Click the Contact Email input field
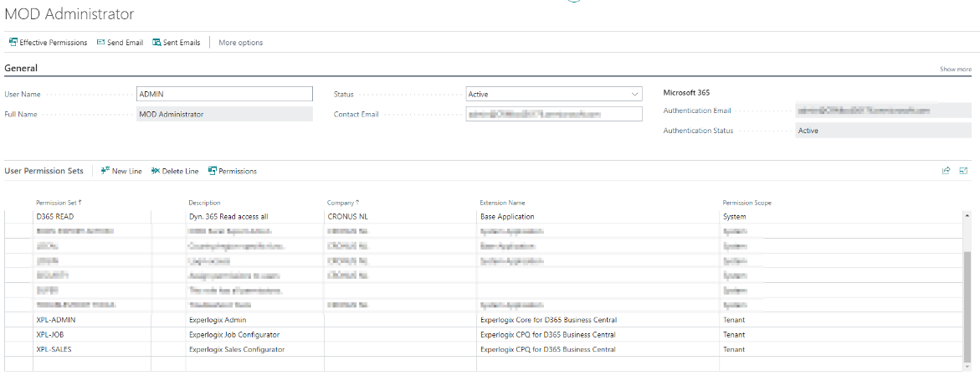Viewport: 980px width, 376px height. tap(554, 114)
